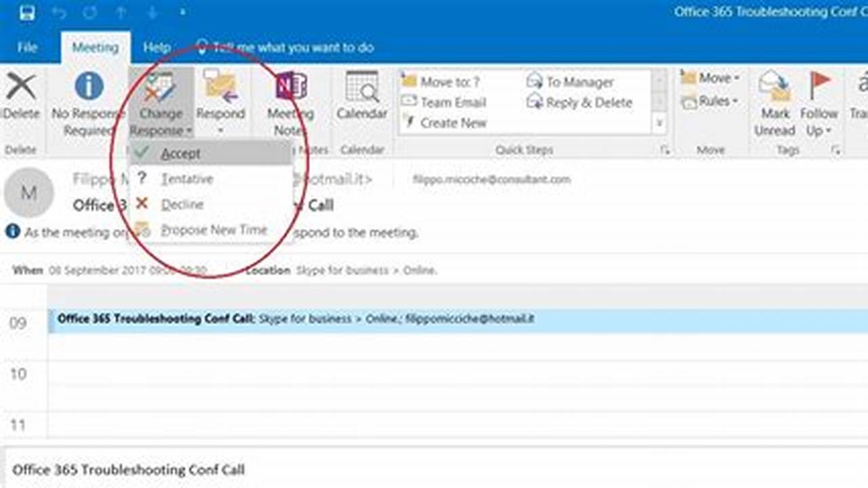Image resolution: width=868 pixels, height=488 pixels.
Task: Click the Save icon in Quick Access Toolbar
Action: click(27, 10)
